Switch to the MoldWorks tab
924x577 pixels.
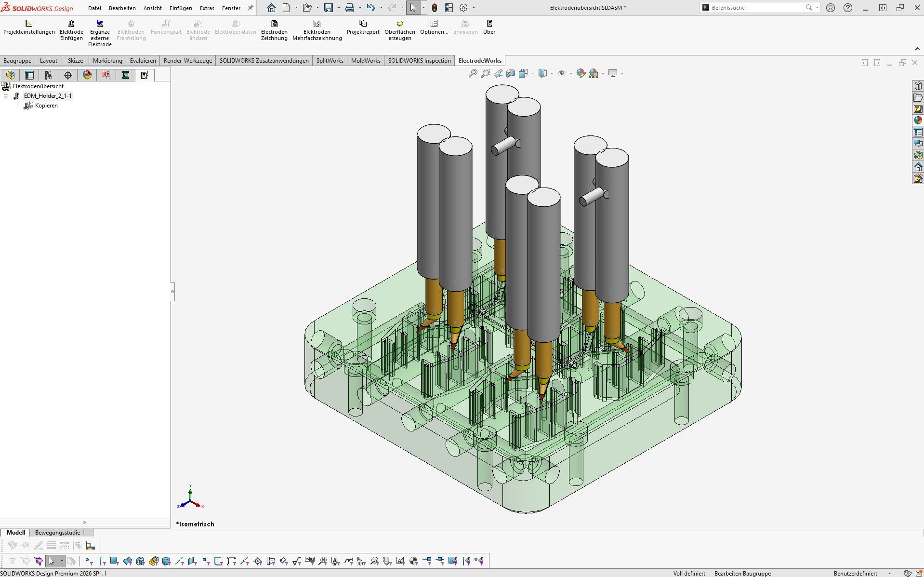pos(366,61)
